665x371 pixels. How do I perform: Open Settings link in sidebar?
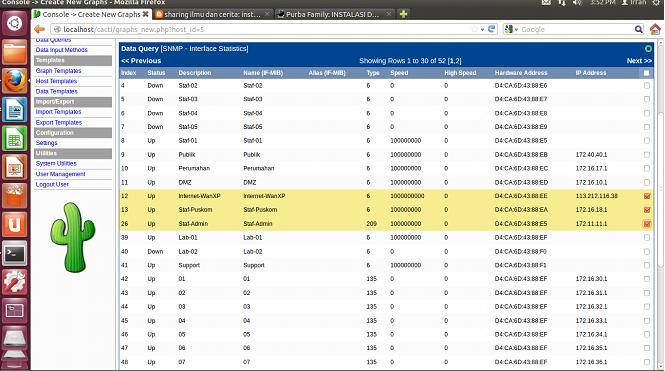tap(46, 143)
